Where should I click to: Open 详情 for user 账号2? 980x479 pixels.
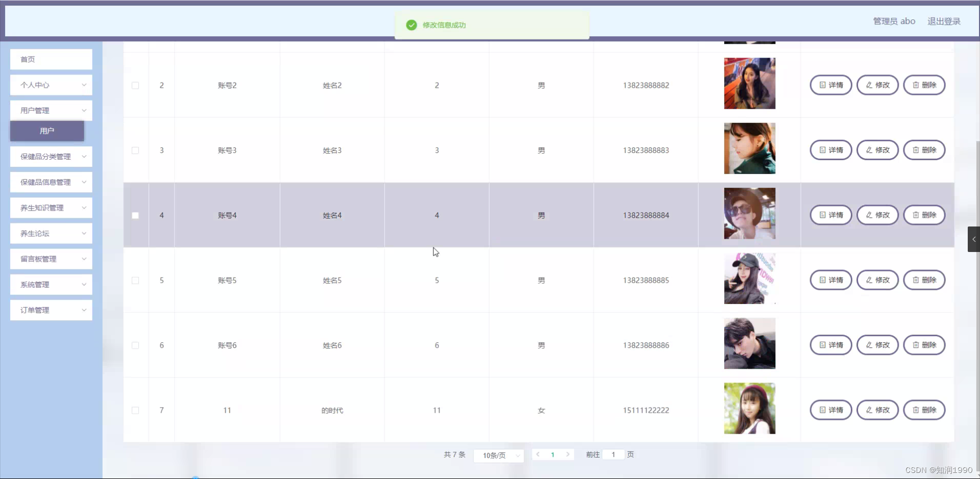(830, 85)
